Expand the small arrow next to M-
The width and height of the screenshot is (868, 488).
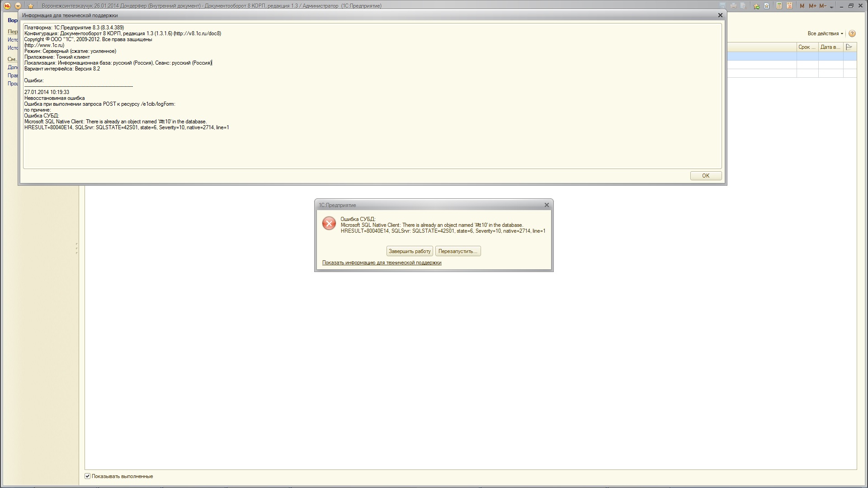pos(831,7)
